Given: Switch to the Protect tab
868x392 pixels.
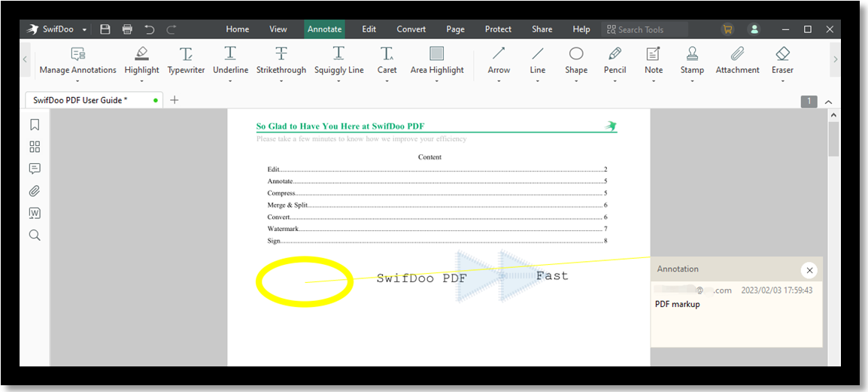Looking at the screenshot, I should coord(498,29).
